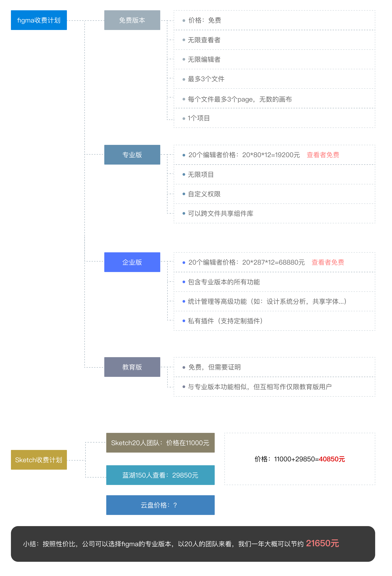Click 每个文件最多3个page，无数的画布 text
Image resolution: width=392 pixels, height=576 pixels.
(x=240, y=99)
